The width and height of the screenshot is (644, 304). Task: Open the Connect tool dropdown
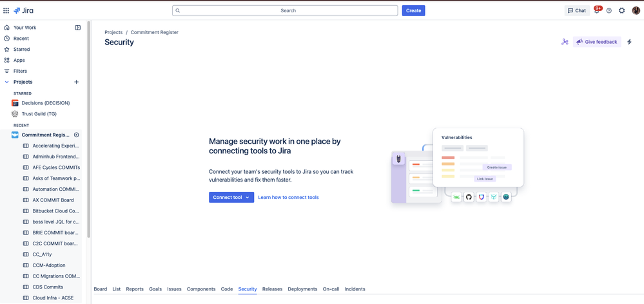(231, 197)
